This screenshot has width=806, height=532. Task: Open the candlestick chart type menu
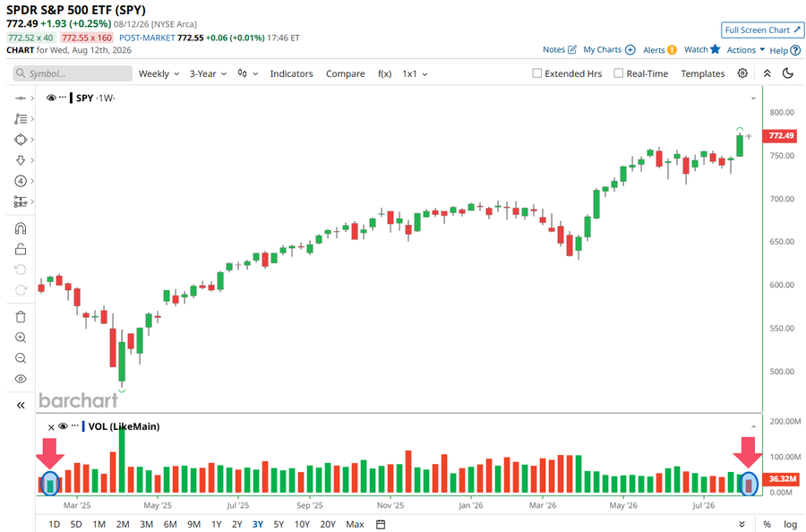tap(248, 73)
